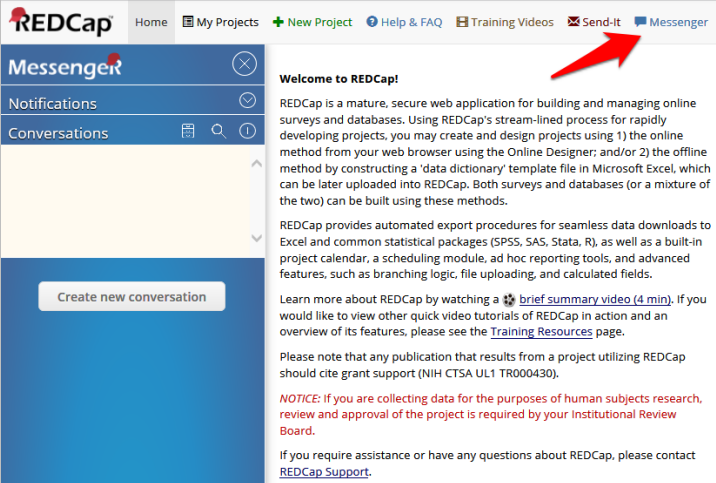This screenshot has height=483, width=716.
Task: Open Send-It from the navigation bar
Action: 594,22
